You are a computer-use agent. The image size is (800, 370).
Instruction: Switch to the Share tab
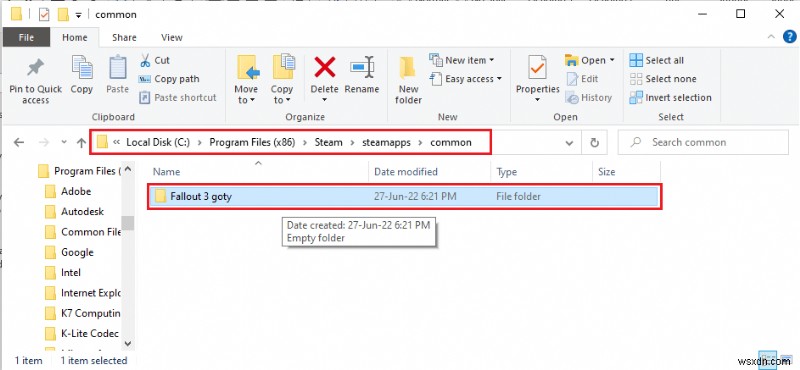point(124,37)
